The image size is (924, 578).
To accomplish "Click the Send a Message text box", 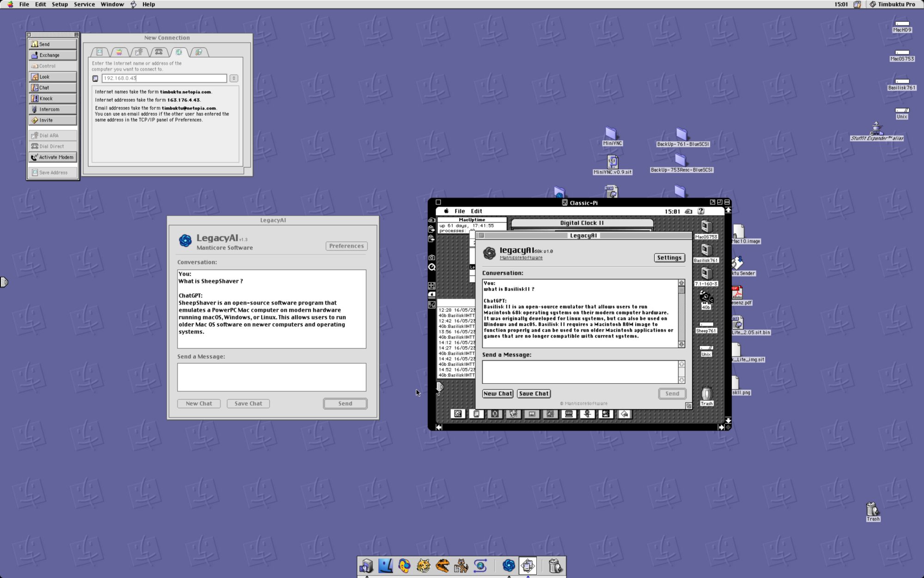I will click(271, 377).
